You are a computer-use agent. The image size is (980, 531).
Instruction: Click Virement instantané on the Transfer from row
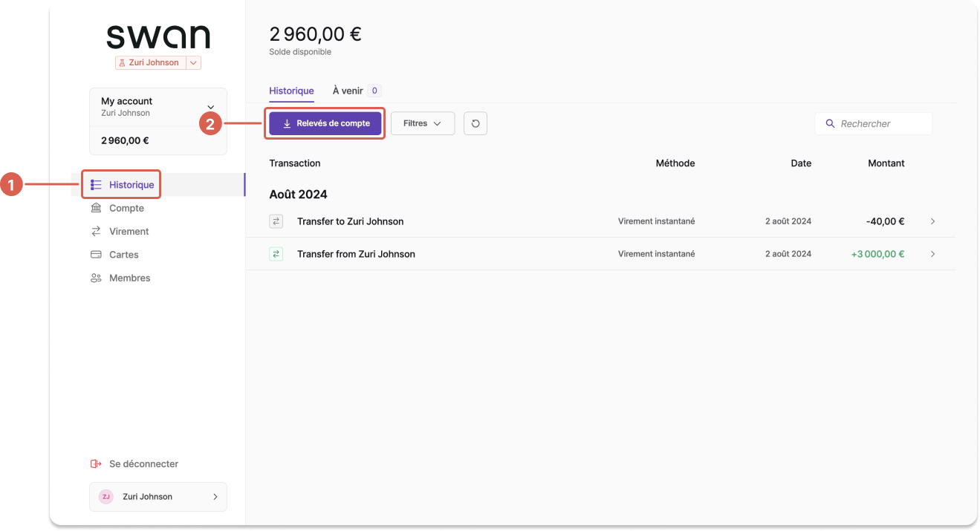coord(657,254)
